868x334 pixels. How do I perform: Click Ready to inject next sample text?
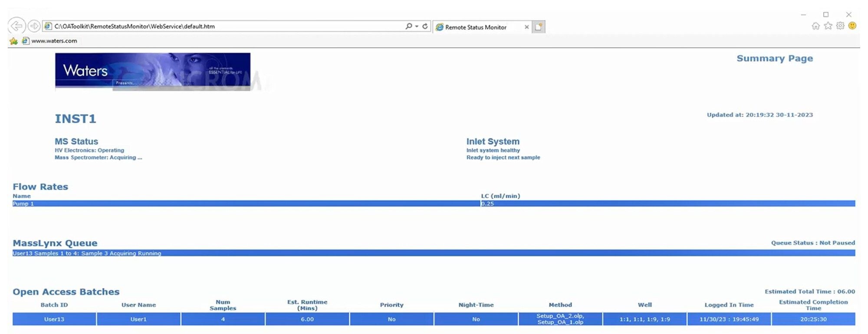503,157
